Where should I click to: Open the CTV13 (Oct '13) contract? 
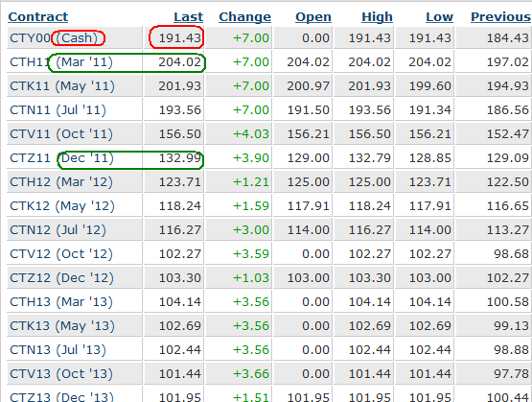tap(61, 374)
